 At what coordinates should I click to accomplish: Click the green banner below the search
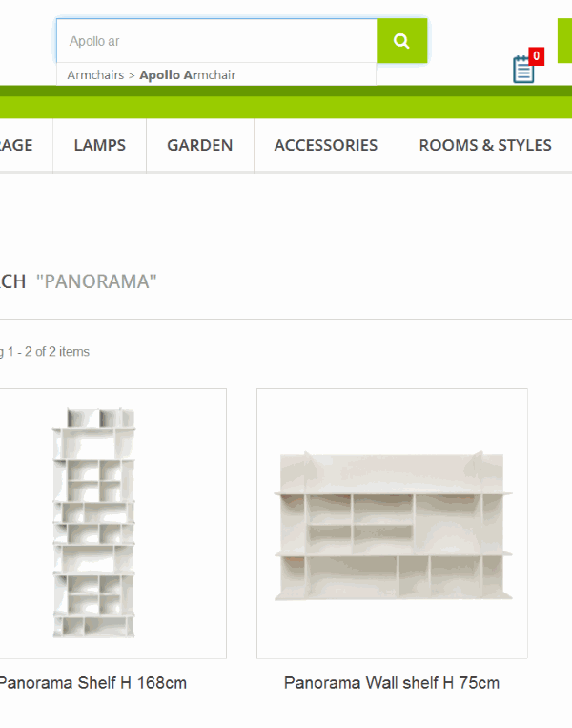pyautogui.click(x=286, y=102)
